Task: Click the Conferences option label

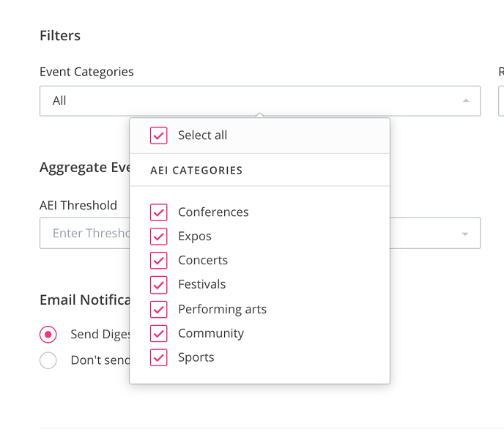Action: [213, 212]
